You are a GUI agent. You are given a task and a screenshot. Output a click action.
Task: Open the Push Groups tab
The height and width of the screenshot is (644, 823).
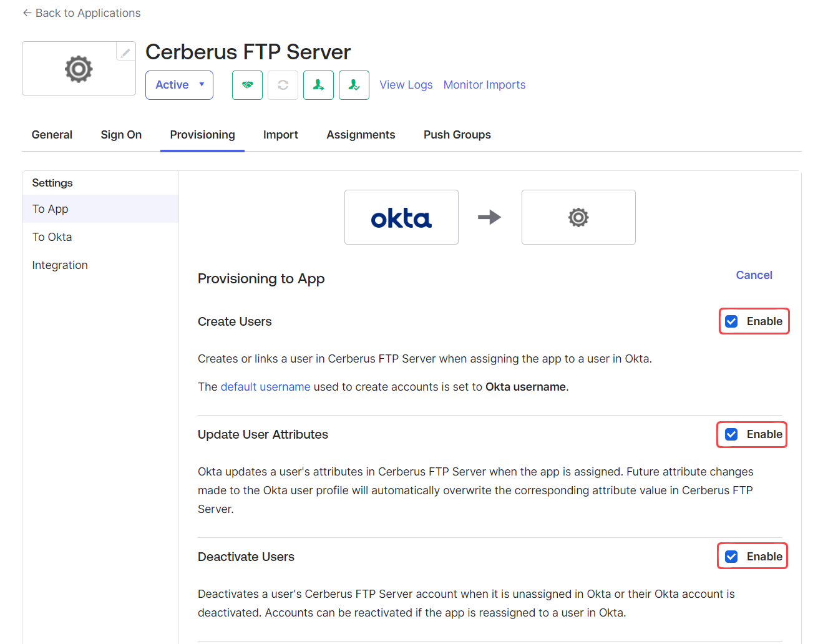[x=457, y=135]
